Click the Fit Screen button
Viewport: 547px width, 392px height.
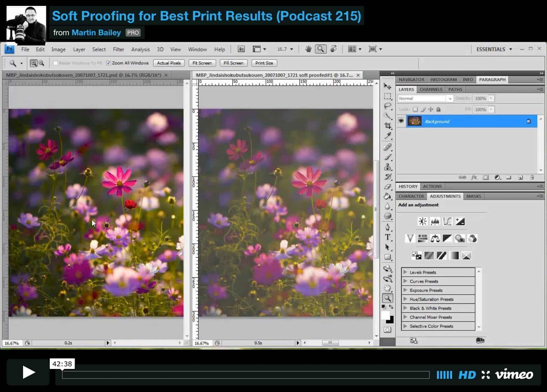[x=202, y=63]
